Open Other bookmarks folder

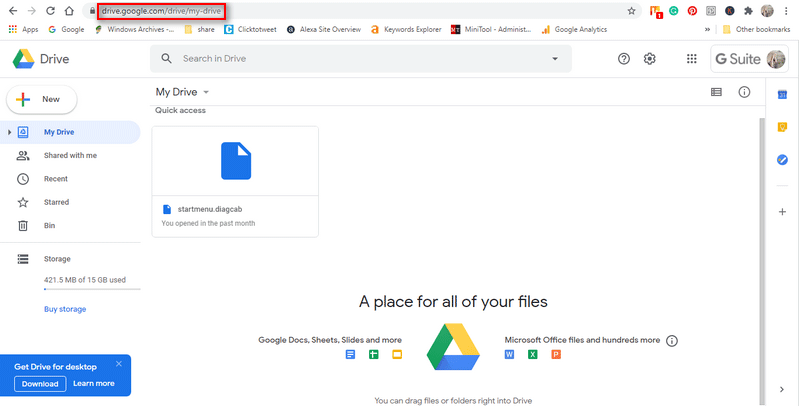point(756,30)
